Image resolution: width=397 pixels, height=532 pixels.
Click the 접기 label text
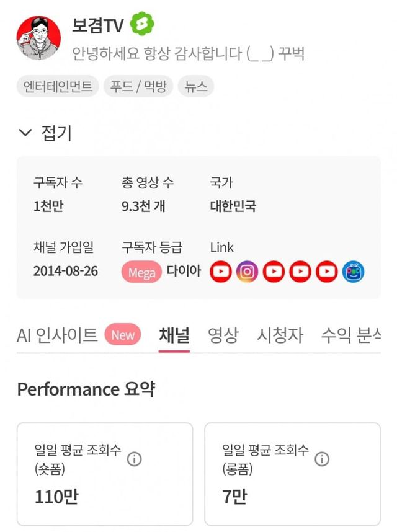tap(56, 133)
